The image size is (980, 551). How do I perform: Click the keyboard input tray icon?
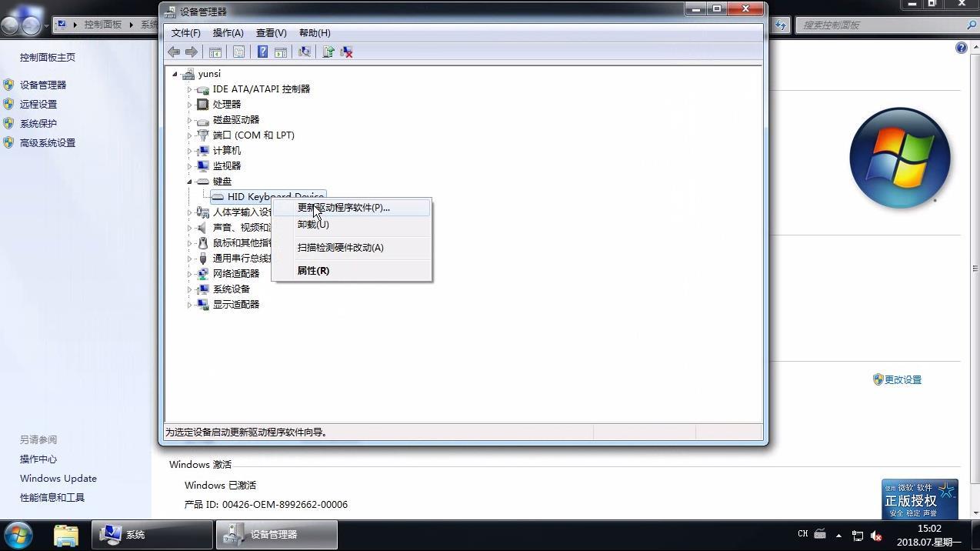click(x=820, y=534)
